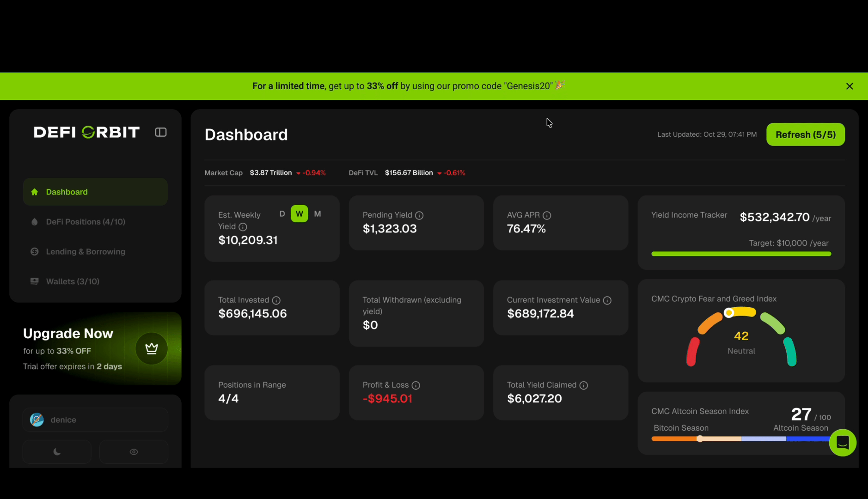Click the Total Yield Claimed info icon
868x499 pixels.
[x=584, y=385]
